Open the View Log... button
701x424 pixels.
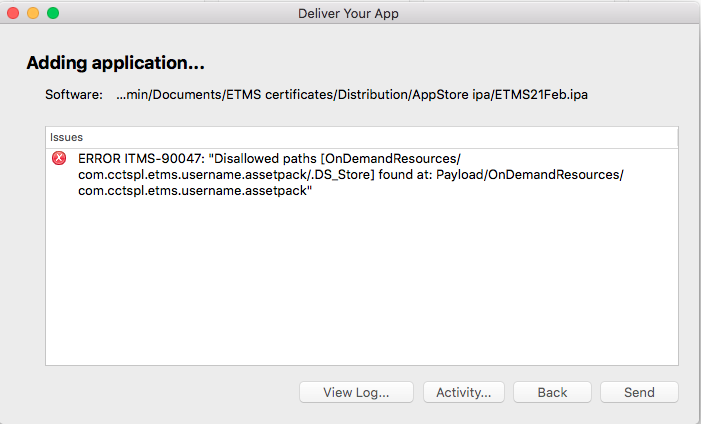[356, 392]
